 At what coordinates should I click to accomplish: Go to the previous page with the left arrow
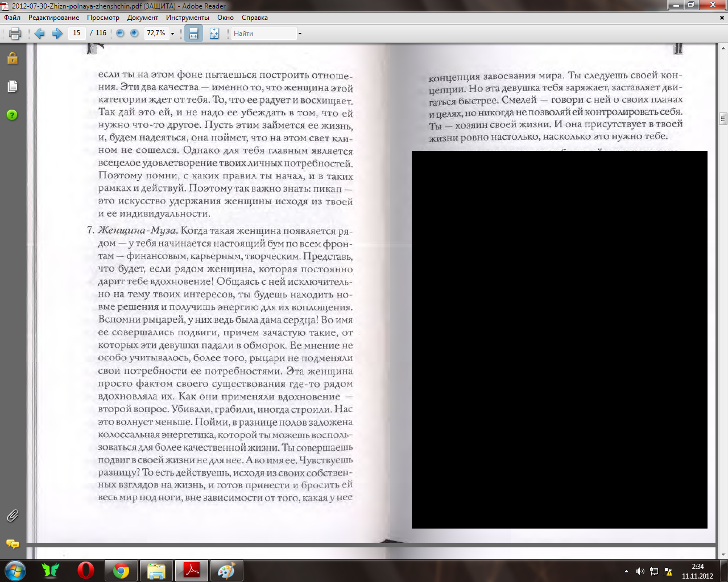(x=39, y=34)
